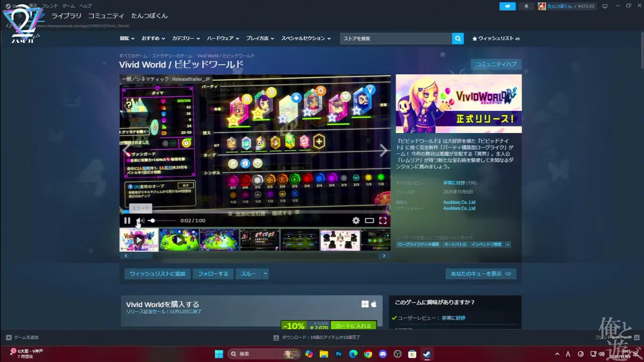This screenshot has height=362, width=644.
Task: Focus the ストアを検索 search field
Action: [x=396, y=38]
